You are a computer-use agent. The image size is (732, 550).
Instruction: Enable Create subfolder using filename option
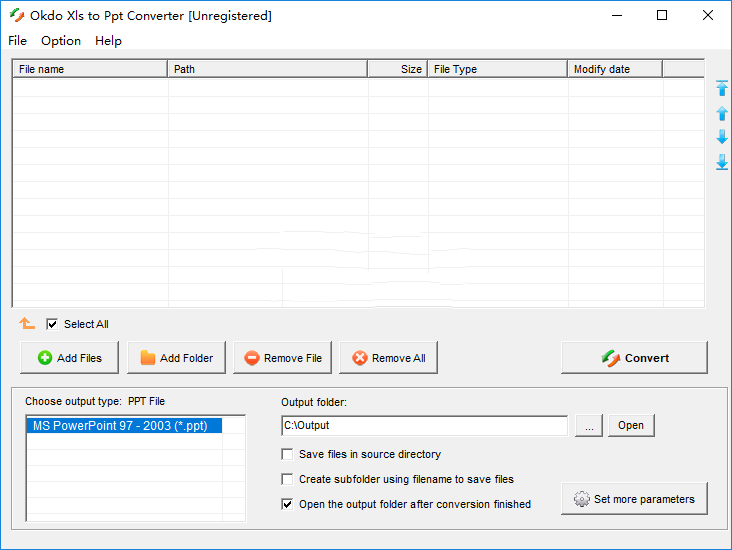[x=287, y=479]
